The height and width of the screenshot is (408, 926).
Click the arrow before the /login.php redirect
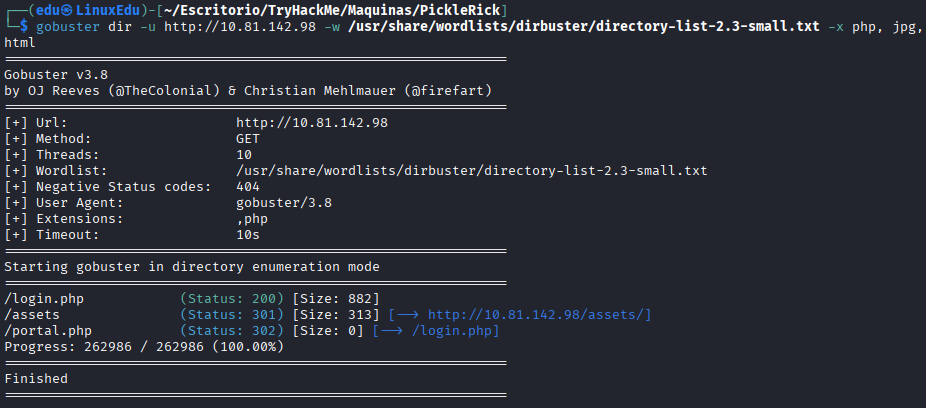click(392, 331)
